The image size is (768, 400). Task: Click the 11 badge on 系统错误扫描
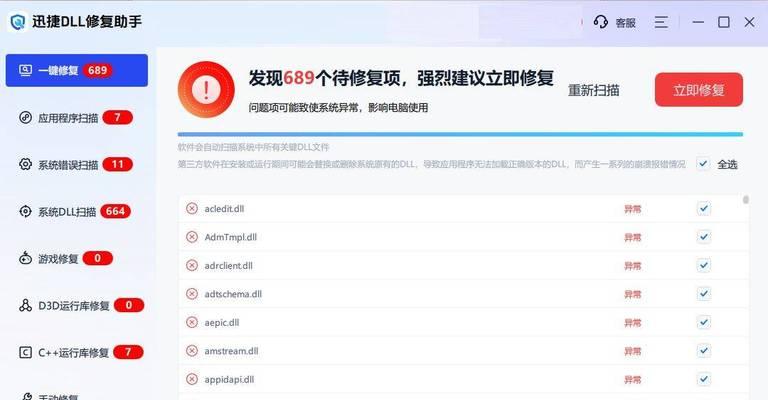coord(118,165)
